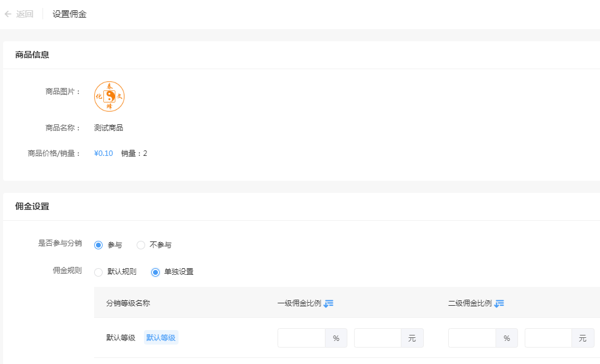Click the 佣金设置 section header
This screenshot has height=364, width=600.
coord(32,206)
